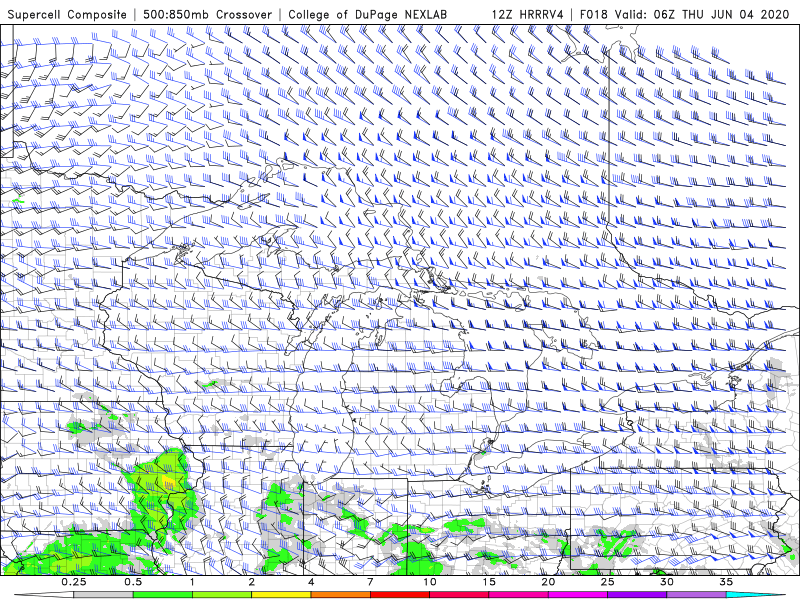Click the legend value 2
This screenshot has width=800, height=600.
pos(252,582)
